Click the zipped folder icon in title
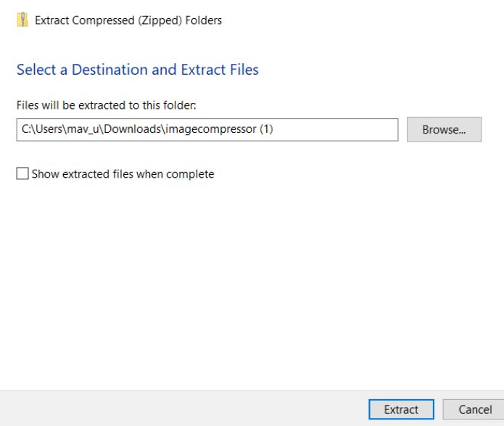 point(22,20)
